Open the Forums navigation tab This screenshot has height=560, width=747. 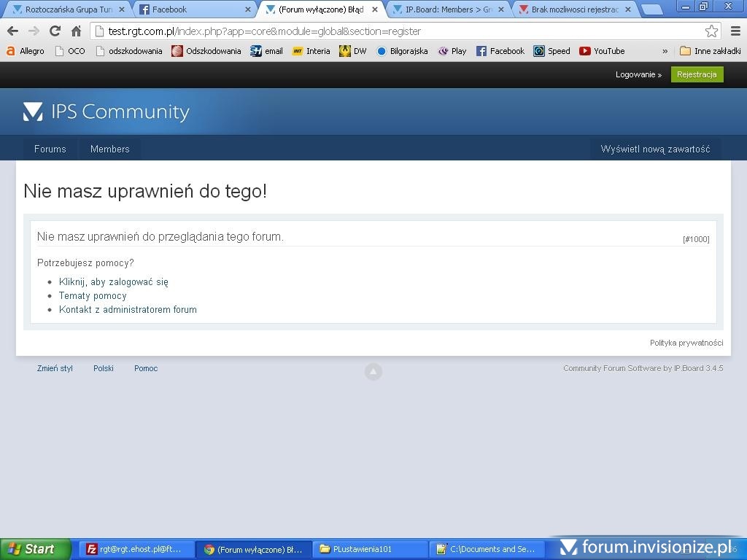pyautogui.click(x=50, y=149)
